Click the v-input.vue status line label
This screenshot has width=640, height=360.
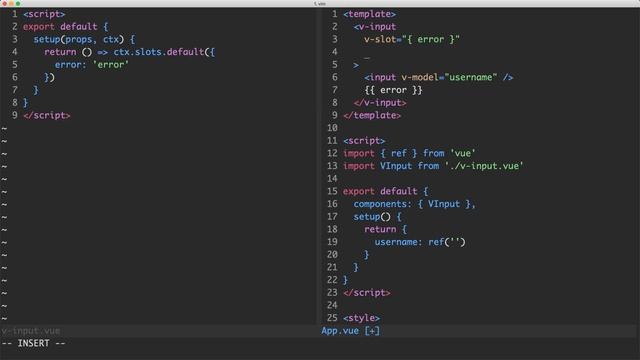31,331
